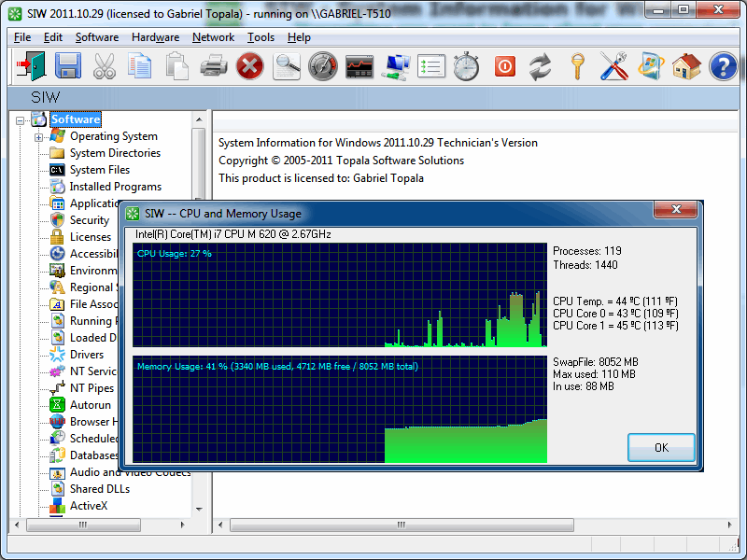
Task: Open the blue Help question mark icon
Action: tap(723, 66)
